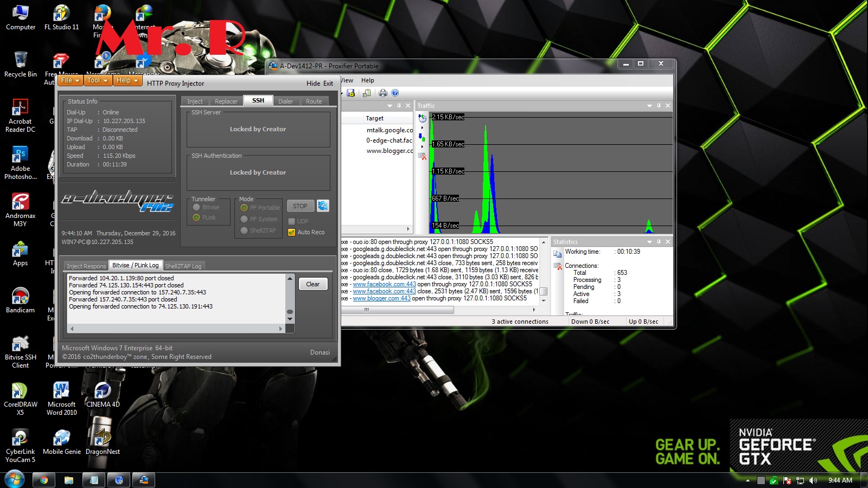This screenshot has width=868, height=488.
Task: Open the connections panel options dropdown arrow
Action: coord(390,106)
